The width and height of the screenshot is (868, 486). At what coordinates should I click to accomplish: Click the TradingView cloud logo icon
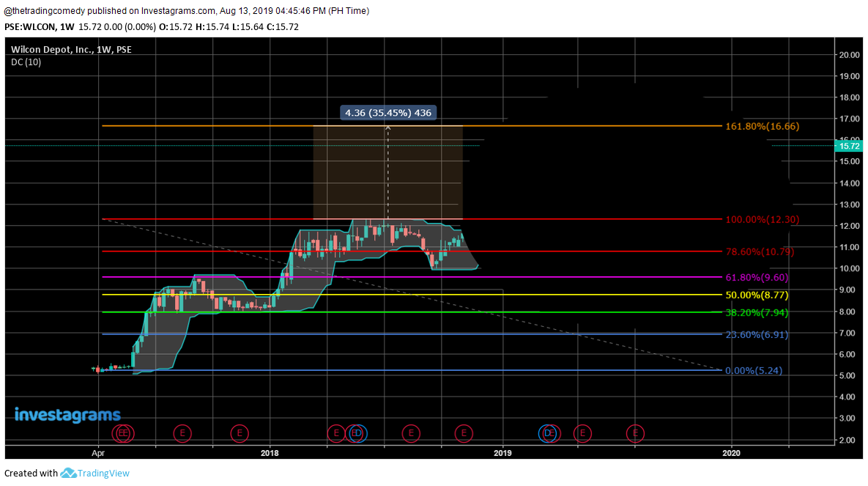coord(68,474)
